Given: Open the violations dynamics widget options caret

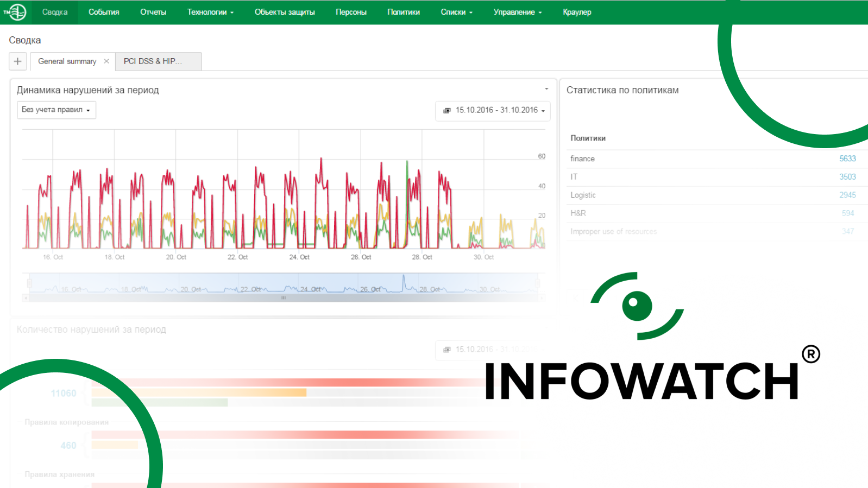Looking at the screenshot, I should click(x=546, y=89).
